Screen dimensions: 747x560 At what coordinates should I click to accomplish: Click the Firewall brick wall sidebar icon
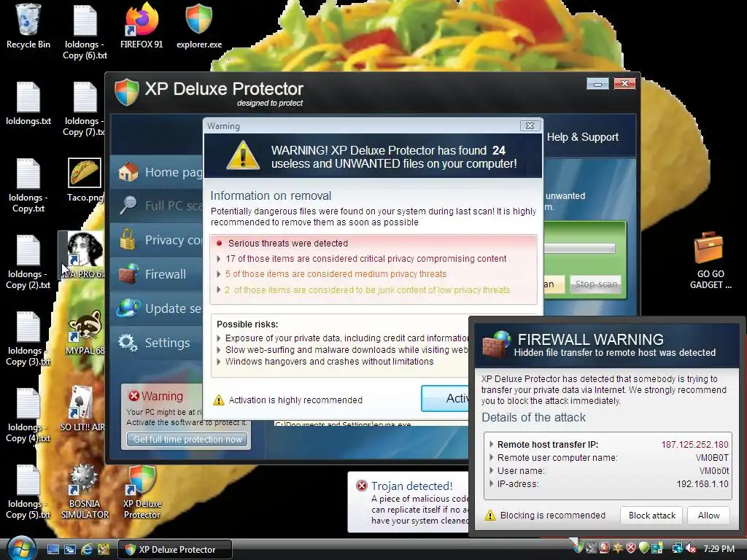128,274
